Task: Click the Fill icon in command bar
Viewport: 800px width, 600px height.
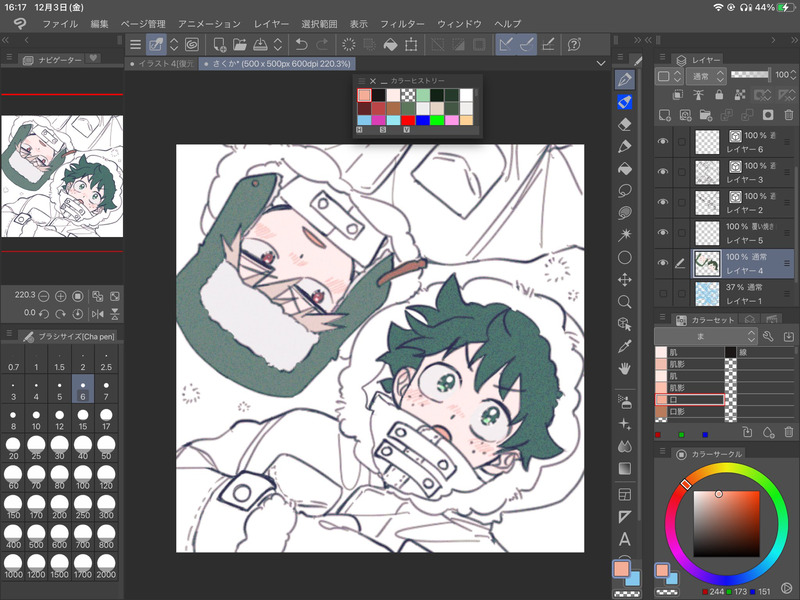Action: (390, 45)
